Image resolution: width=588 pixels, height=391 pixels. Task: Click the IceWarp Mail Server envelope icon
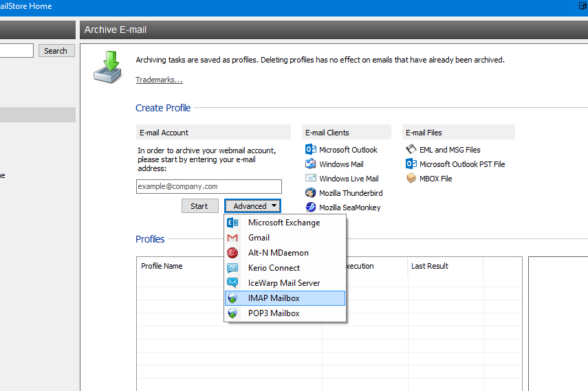click(232, 282)
